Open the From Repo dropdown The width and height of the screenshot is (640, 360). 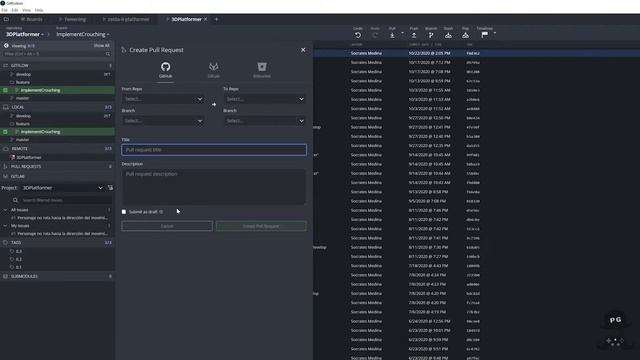(163, 99)
